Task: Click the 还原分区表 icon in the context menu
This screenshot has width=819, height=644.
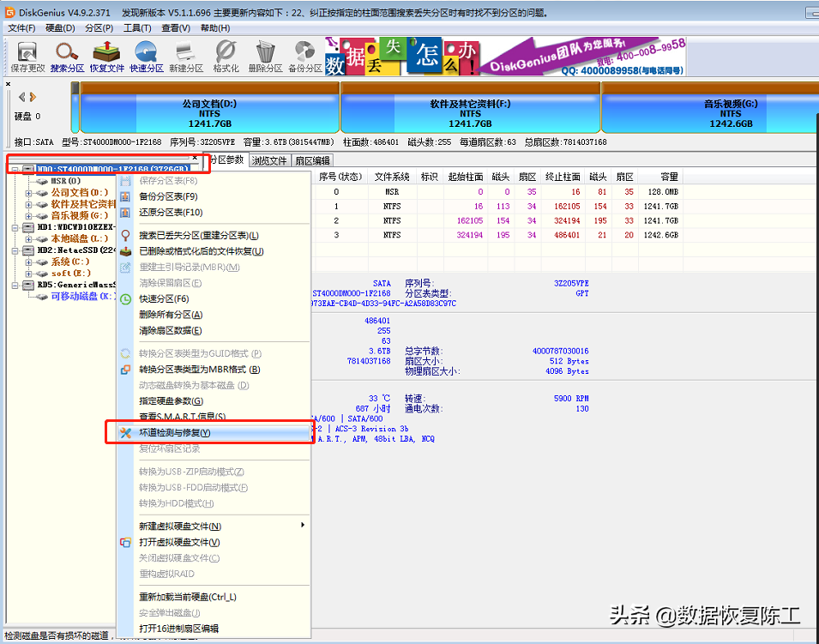Action: (x=125, y=213)
